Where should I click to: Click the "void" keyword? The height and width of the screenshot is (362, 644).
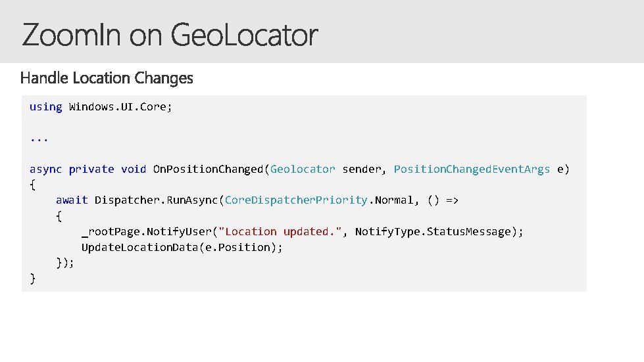pos(134,169)
